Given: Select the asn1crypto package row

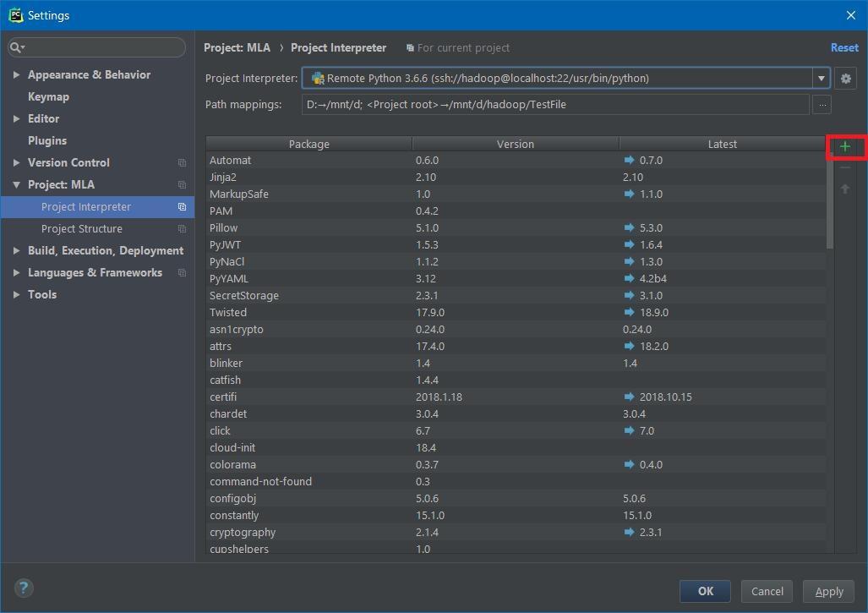Looking at the screenshot, I should pos(516,329).
